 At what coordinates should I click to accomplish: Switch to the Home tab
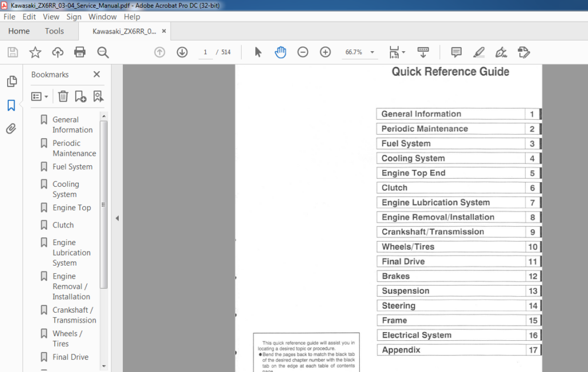coord(19,31)
